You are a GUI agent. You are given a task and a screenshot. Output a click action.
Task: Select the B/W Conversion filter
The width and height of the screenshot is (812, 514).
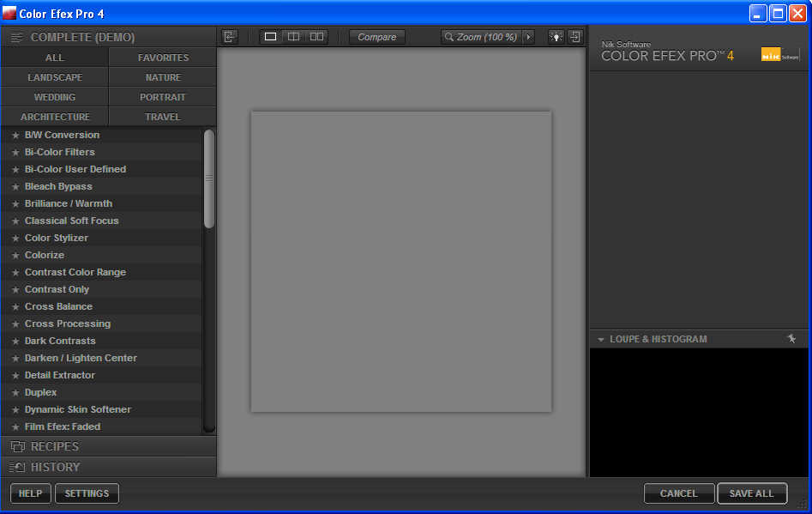[x=101, y=135]
